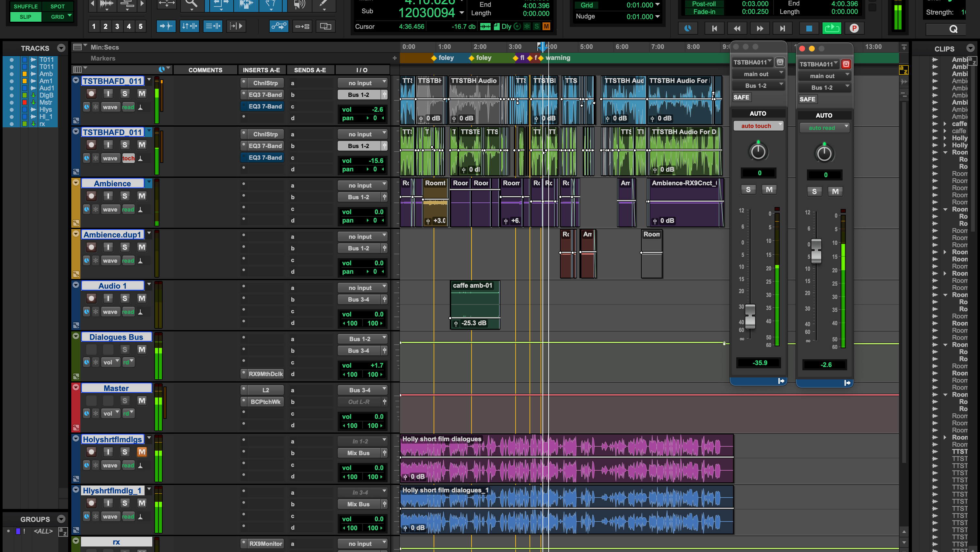Click the I / O column header
This screenshot has width=980, height=552.
(x=362, y=70)
